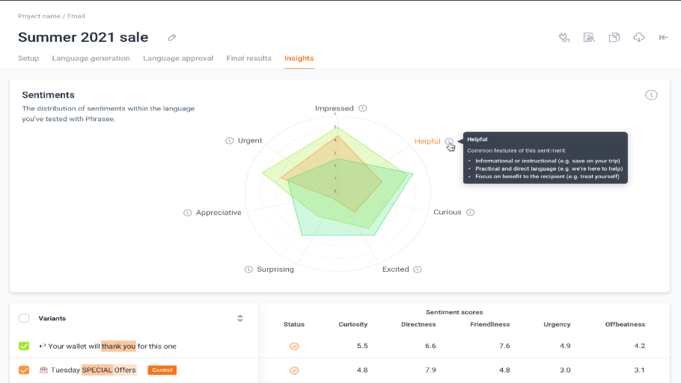
Task: Click the 7.9 Directness score cell
Action: click(430, 370)
